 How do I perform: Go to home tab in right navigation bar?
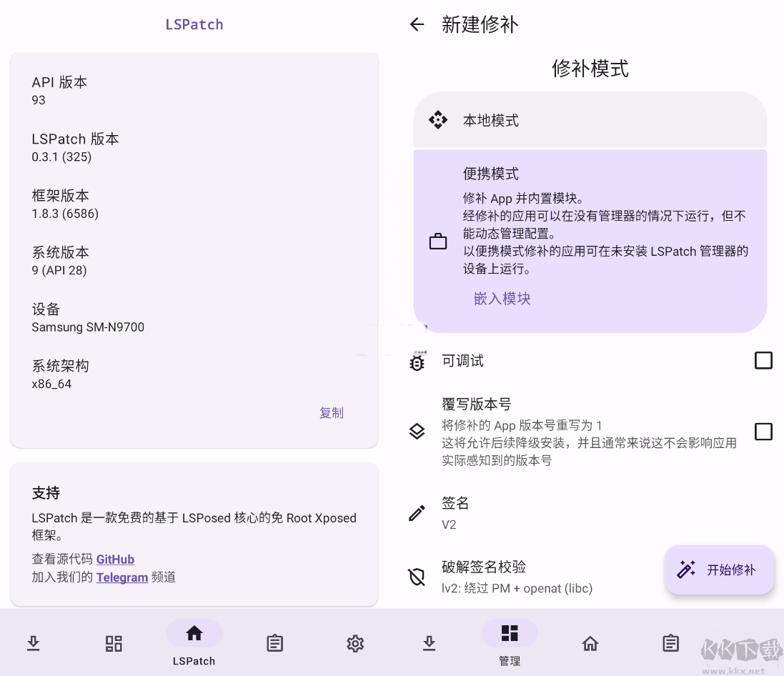coord(590,643)
